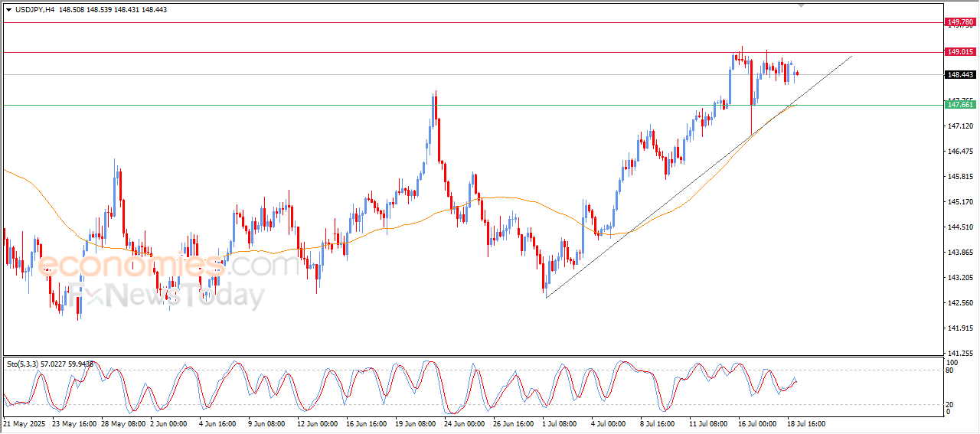
Task: Click the green 147.661 price label
Action: [x=961, y=105]
